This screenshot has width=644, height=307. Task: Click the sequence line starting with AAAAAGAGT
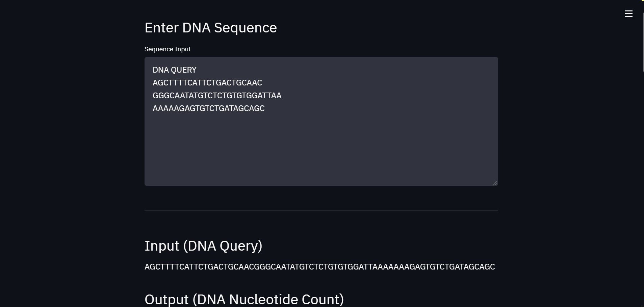[x=208, y=108]
